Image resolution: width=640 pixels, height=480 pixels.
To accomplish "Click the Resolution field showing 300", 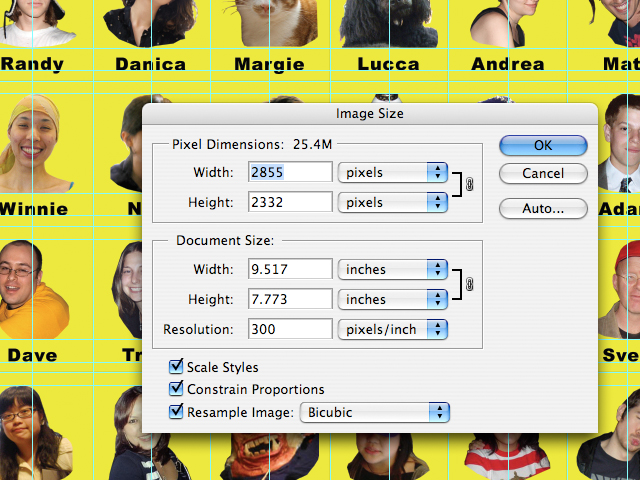I will tap(290, 329).
